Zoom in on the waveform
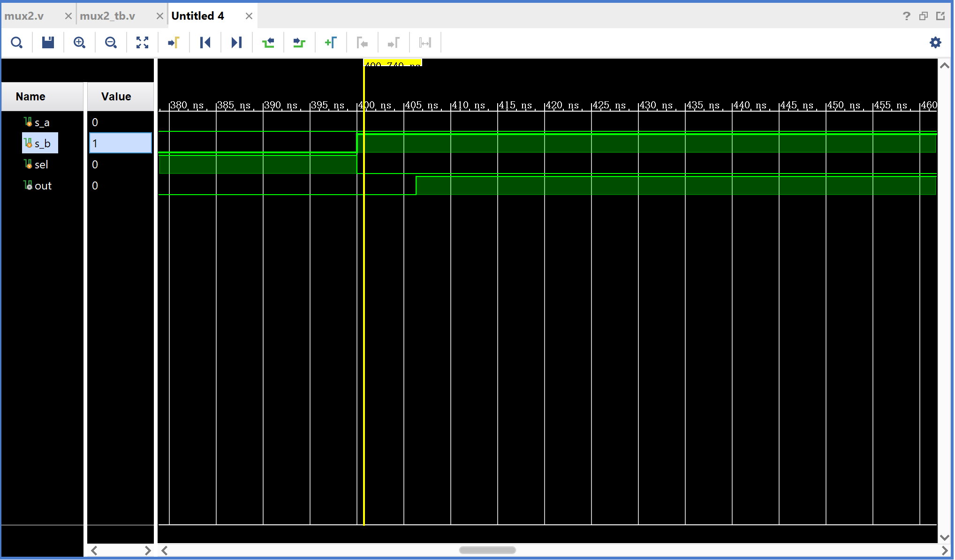Viewport: 955px width, 560px height. click(x=79, y=43)
